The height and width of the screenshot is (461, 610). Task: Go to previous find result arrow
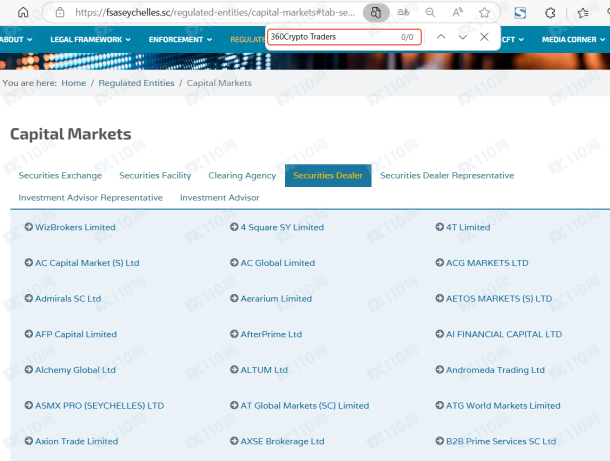tap(441, 37)
